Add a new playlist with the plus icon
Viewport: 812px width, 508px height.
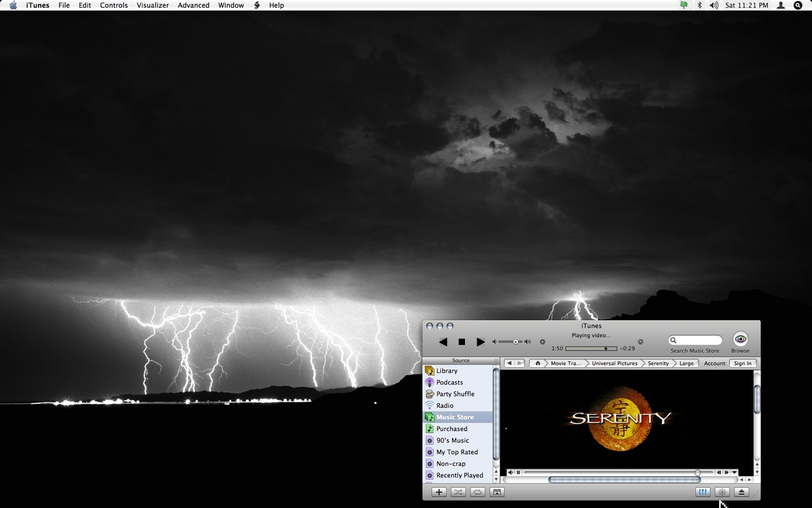pyautogui.click(x=439, y=492)
